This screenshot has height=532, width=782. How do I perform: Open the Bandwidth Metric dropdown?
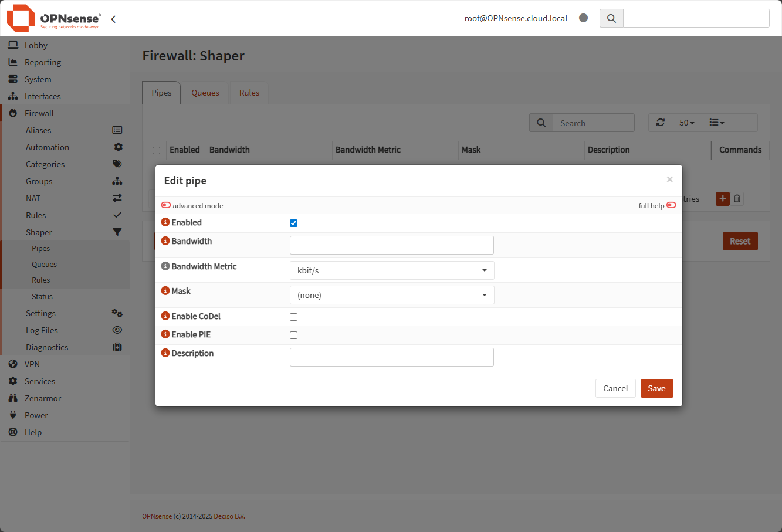[391, 270]
